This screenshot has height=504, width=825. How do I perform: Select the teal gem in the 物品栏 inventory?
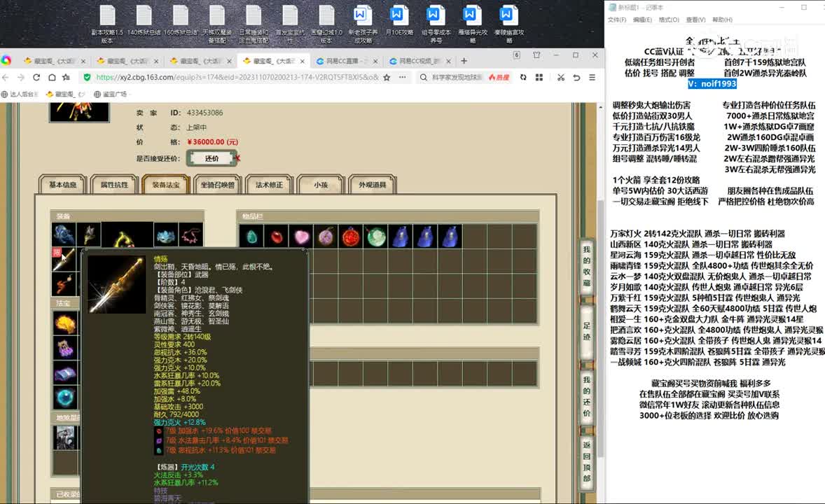pyautogui.click(x=251, y=237)
